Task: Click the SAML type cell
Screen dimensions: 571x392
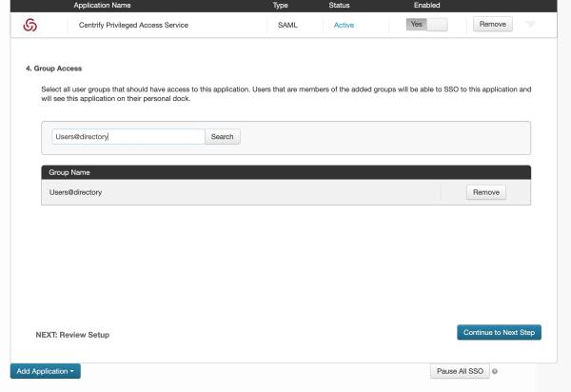Action: click(x=287, y=25)
